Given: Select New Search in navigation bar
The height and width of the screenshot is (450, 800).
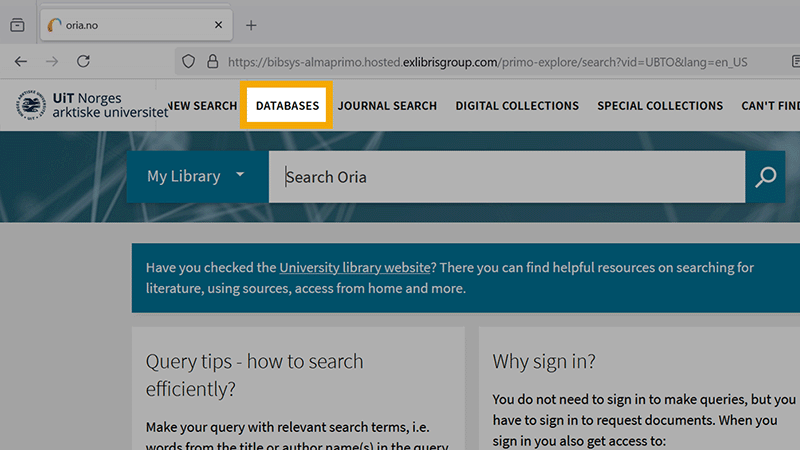Looking at the screenshot, I should (x=203, y=105).
